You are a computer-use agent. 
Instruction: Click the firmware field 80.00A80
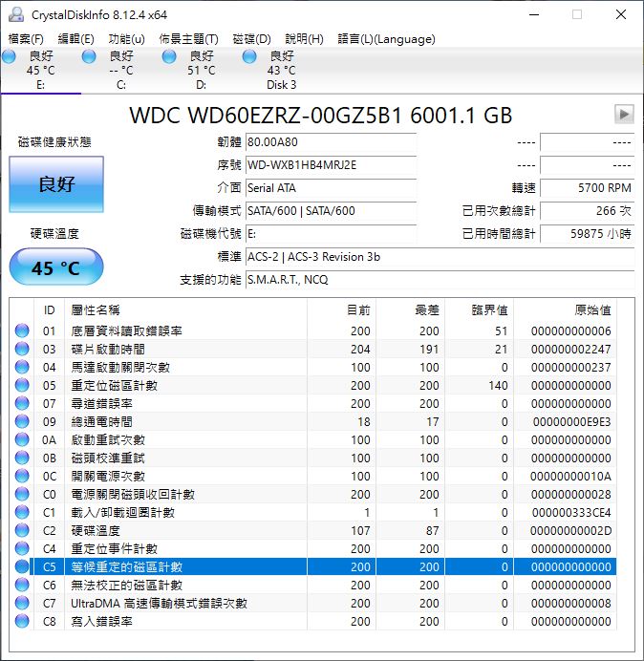pyautogui.click(x=331, y=142)
